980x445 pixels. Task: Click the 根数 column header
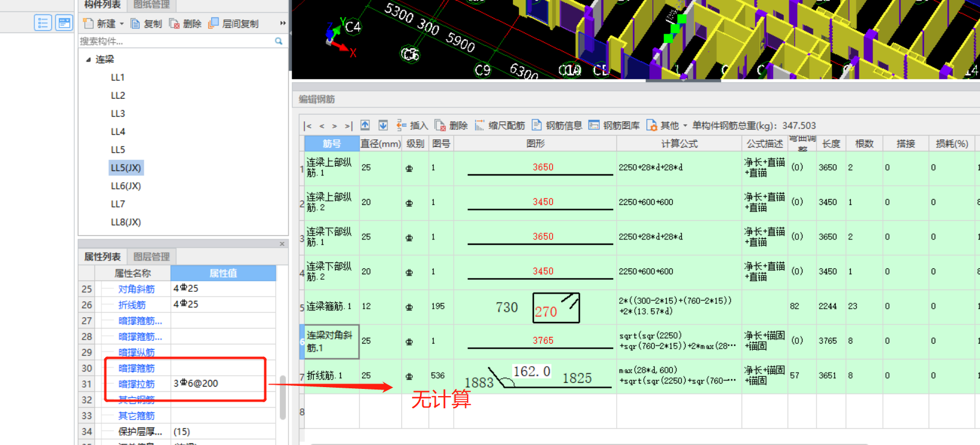click(x=864, y=144)
